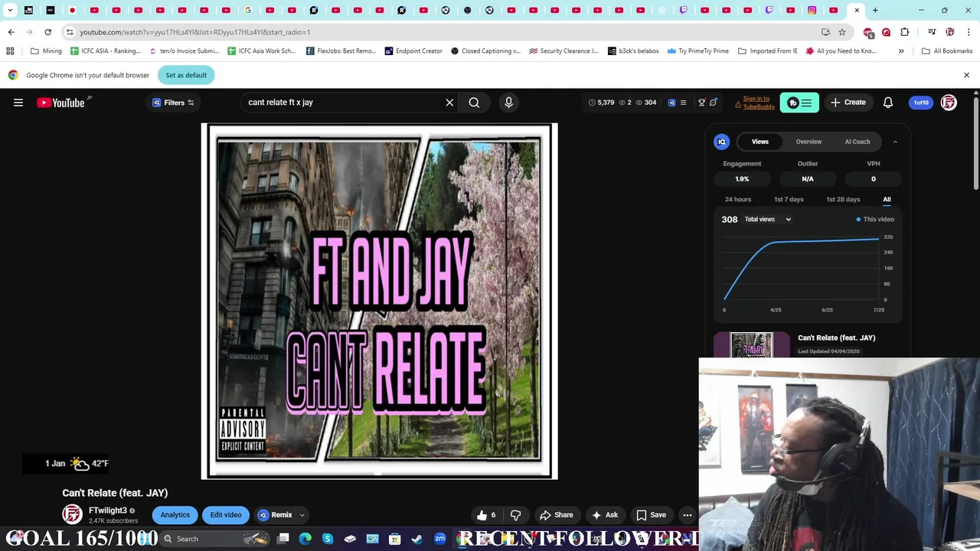The width and height of the screenshot is (980, 551).
Task: Select the 1st 28 days range
Action: (843, 199)
